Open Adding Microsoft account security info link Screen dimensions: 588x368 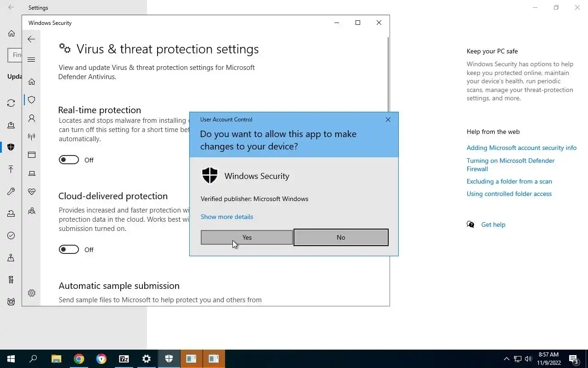(x=521, y=148)
